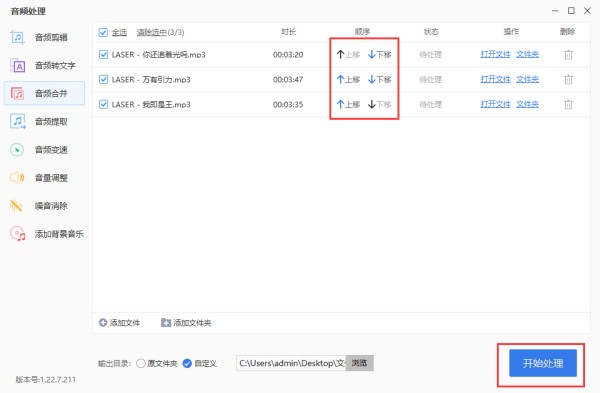Viewport: 600px width, 393px height.
Task: Click the 时长 column header
Action: [289, 31]
